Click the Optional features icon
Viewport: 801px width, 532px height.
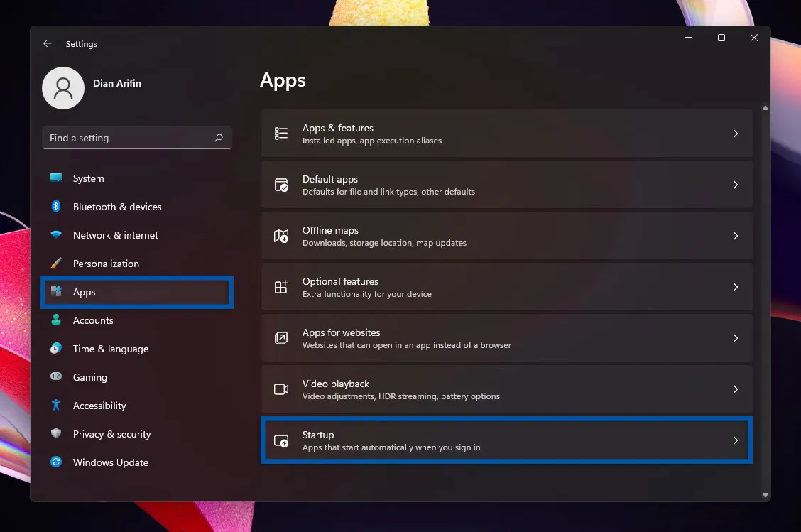click(x=281, y=287)
